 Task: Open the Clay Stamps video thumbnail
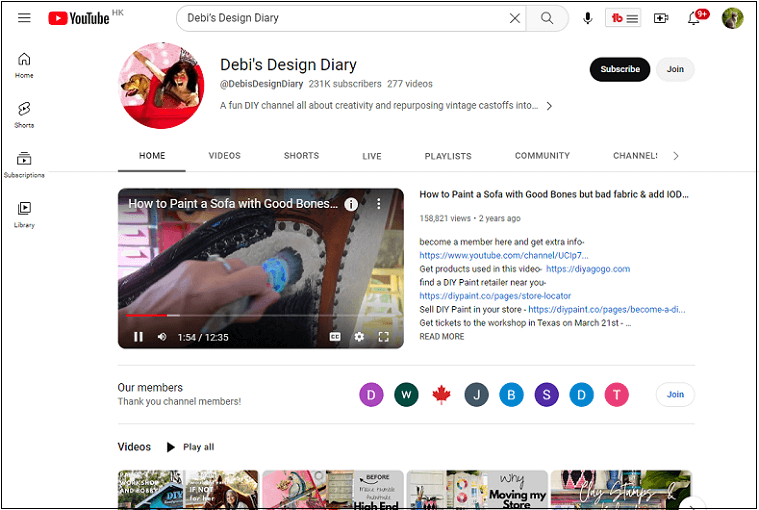coord(622,489)
